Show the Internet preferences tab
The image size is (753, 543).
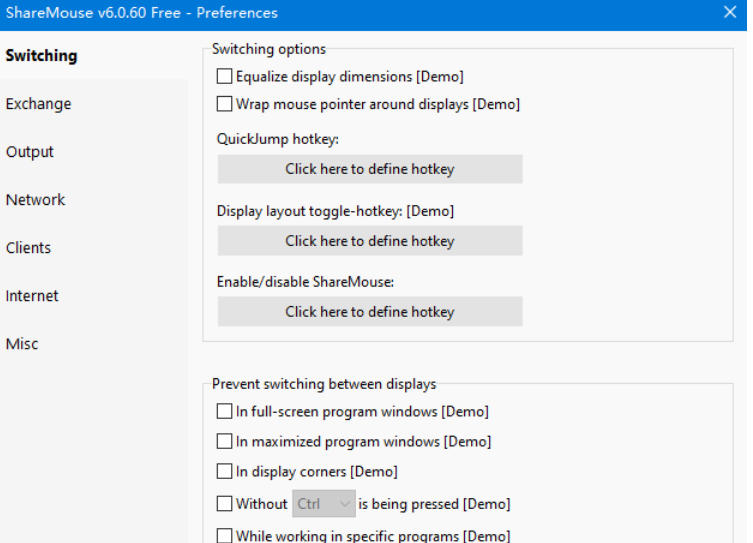(x=32, y=296)
